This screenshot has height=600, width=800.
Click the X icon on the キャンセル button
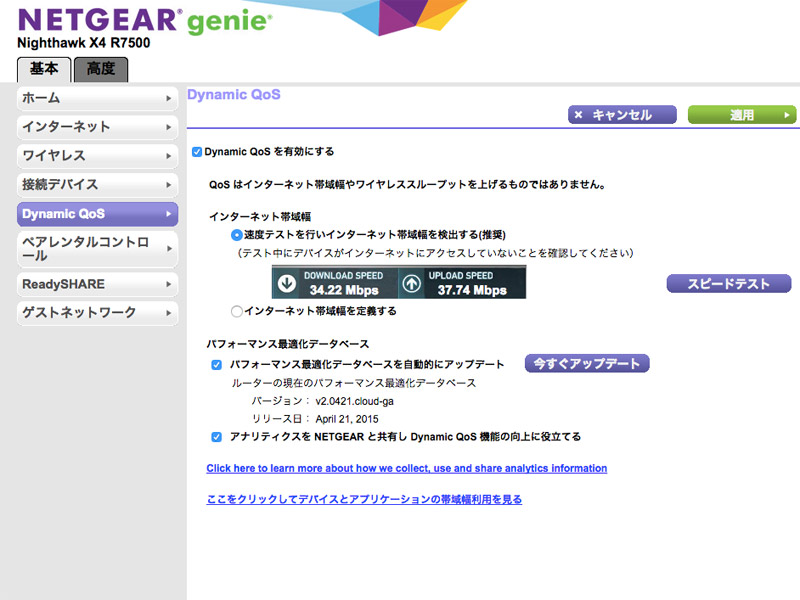click(x=579, y=115)
